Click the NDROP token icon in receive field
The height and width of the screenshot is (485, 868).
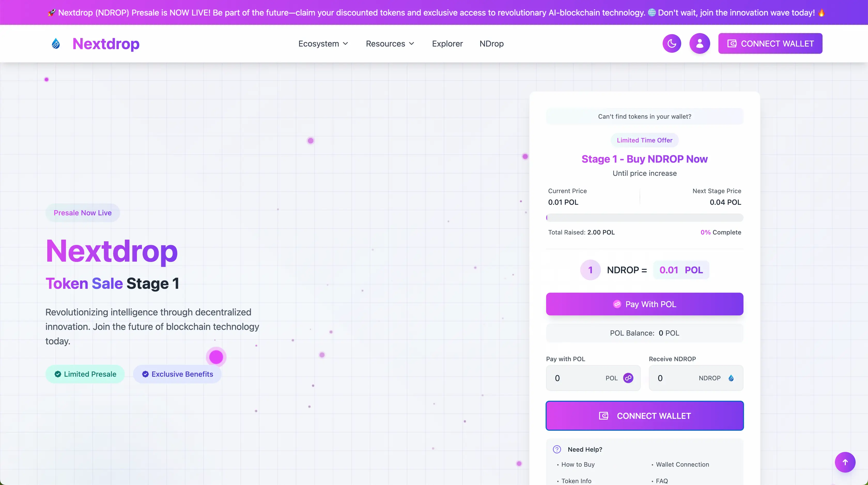coord(731,378)
